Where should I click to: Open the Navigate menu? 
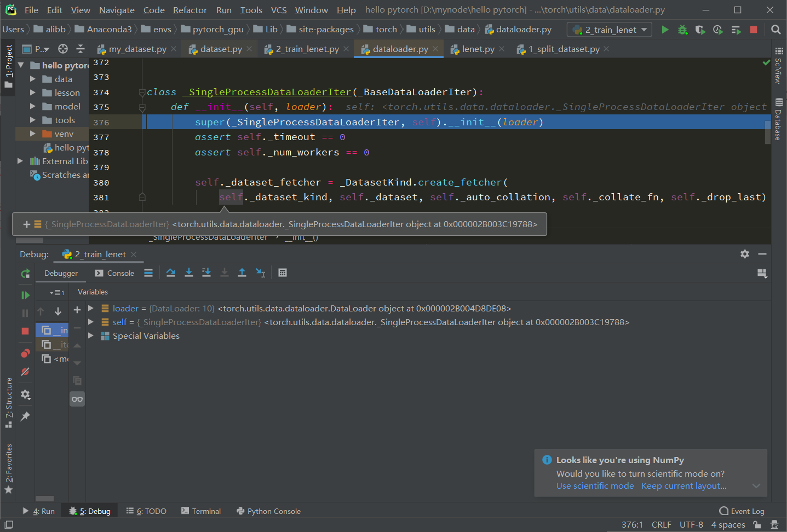(x=116, y=9)
